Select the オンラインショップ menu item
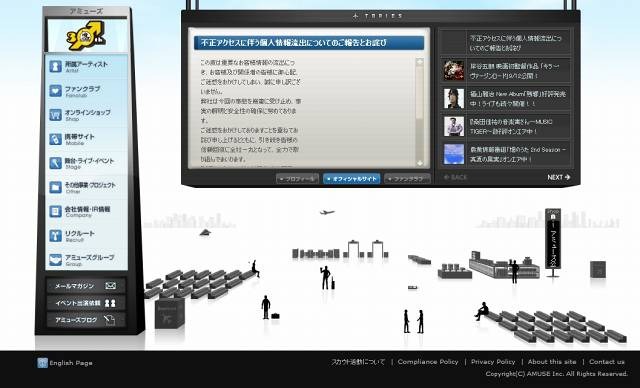Image resolution: width=640 pixels, height=388 pixels. click(x=87, y=115)
